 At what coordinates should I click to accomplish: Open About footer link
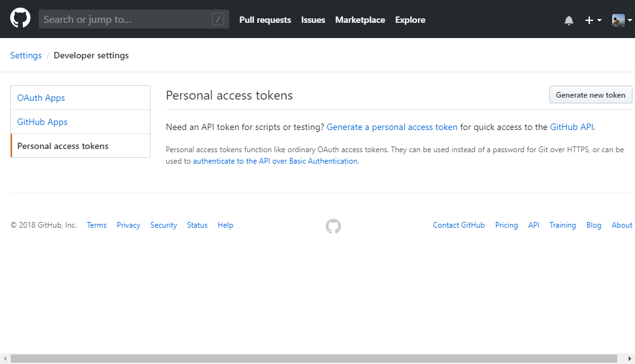click(622, 225)
